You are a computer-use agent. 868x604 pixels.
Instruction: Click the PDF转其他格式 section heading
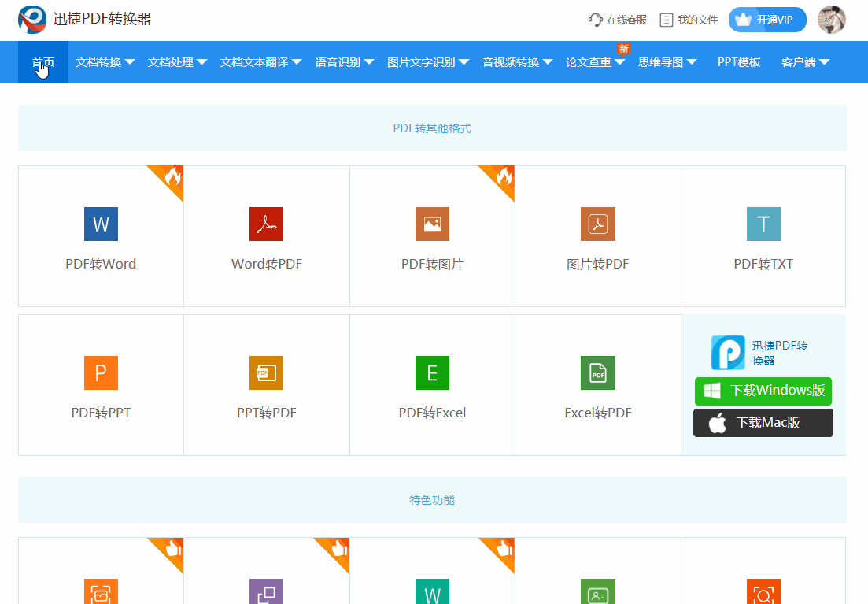[x=432, y=128]
